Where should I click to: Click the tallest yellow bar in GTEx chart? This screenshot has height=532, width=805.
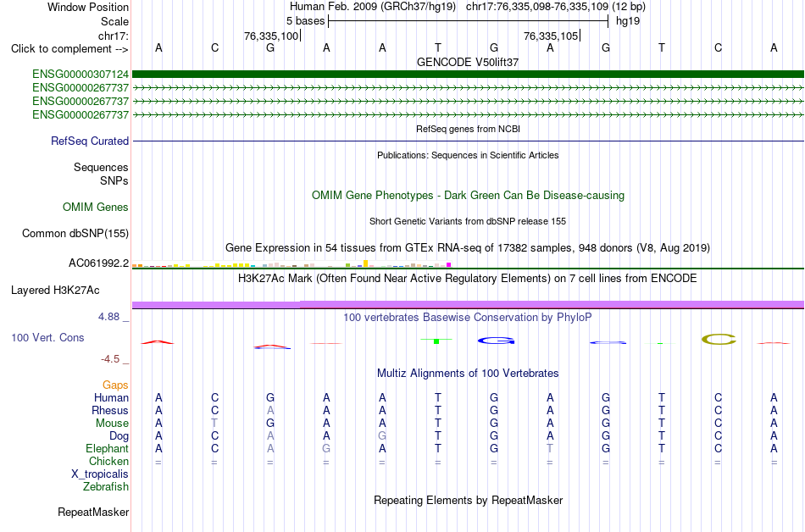(x=365, y=263)
